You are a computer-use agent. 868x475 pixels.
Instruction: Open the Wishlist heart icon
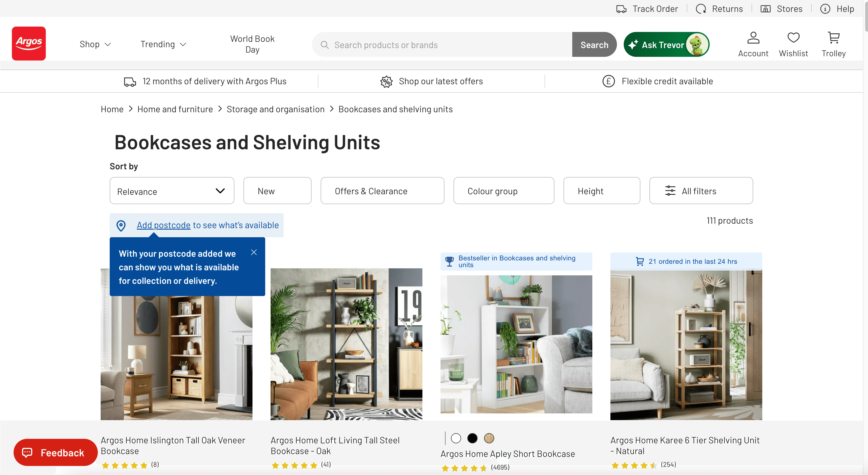793,38
